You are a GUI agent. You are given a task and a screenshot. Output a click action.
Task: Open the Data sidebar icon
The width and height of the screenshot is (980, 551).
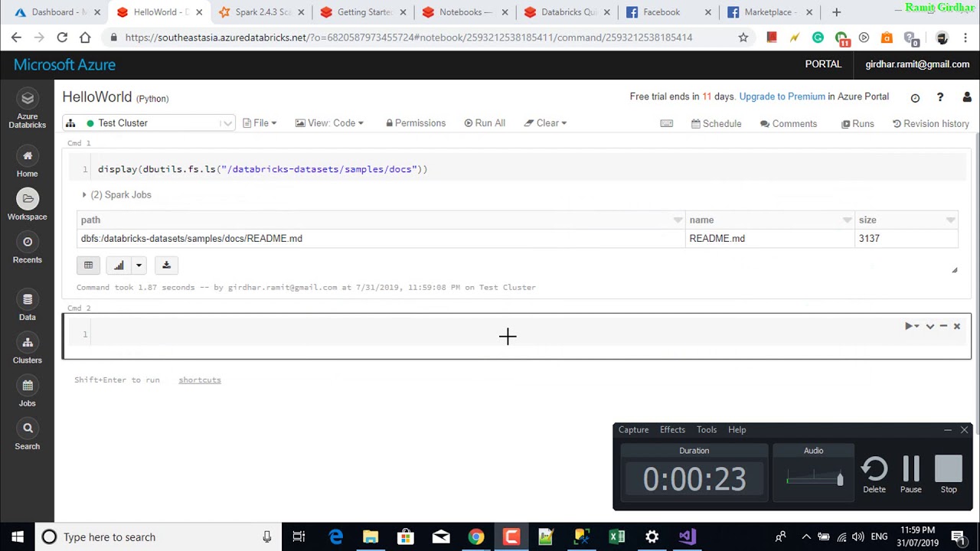click(x=28, y=306)
